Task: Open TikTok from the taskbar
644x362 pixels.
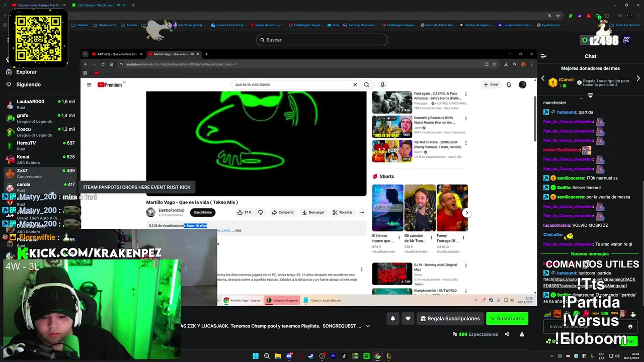Action: coord(344,356)
